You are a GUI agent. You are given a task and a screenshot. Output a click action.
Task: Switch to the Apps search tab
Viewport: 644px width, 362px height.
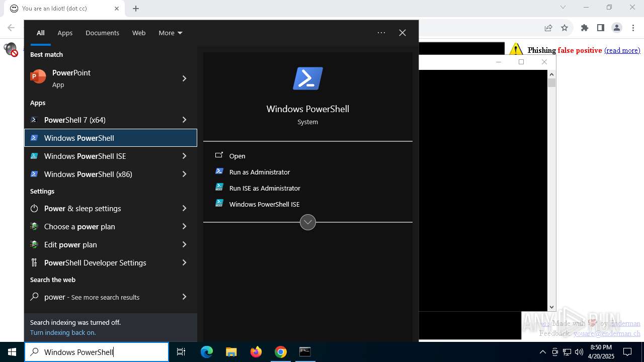(x=65, y=33)
